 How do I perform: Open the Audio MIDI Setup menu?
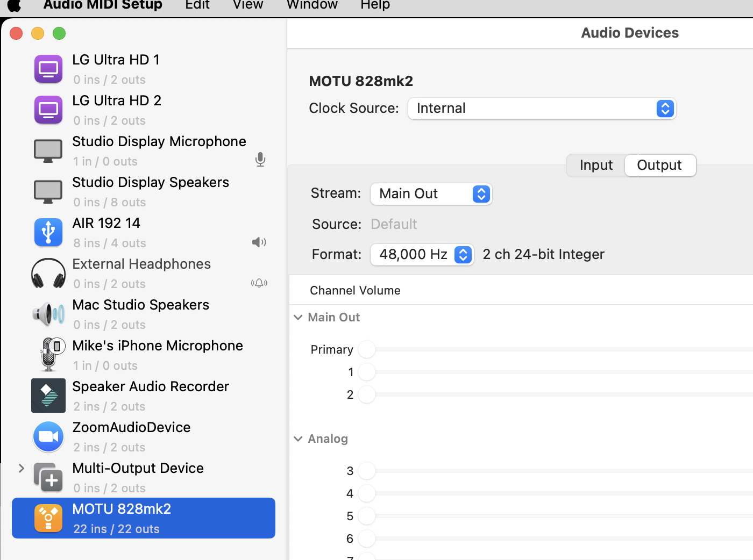(x=103, y=5)
